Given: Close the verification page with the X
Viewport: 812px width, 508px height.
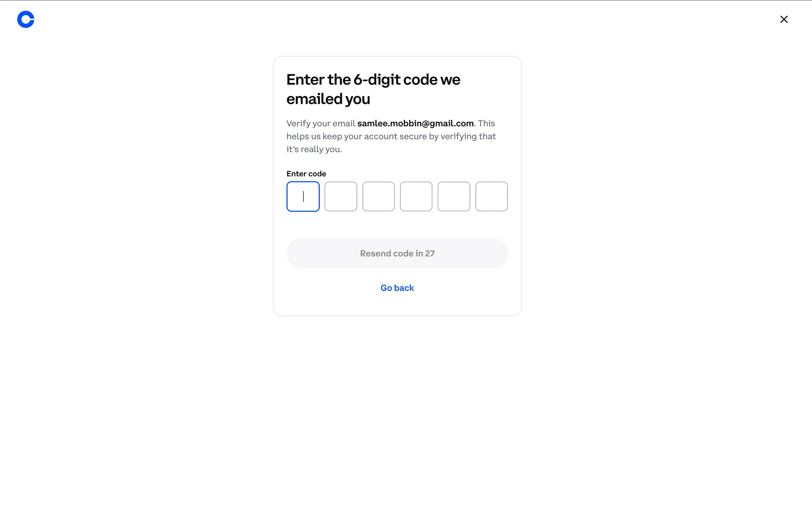Looking at the screenshot, I should [784, 19].
